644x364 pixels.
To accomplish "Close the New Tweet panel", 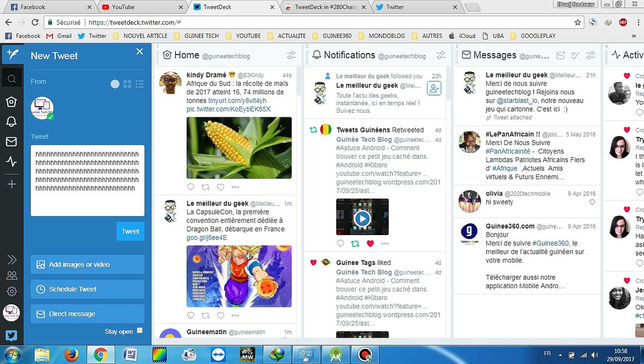I will pos(140,52).
